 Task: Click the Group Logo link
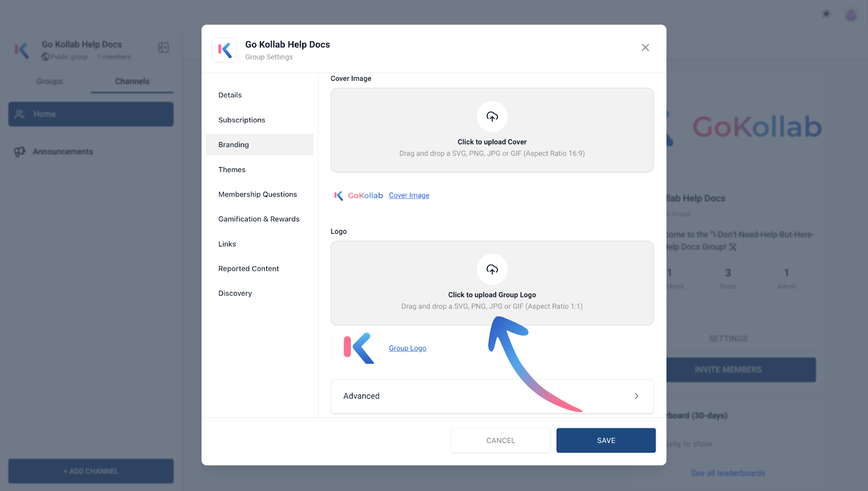point(407,348)
